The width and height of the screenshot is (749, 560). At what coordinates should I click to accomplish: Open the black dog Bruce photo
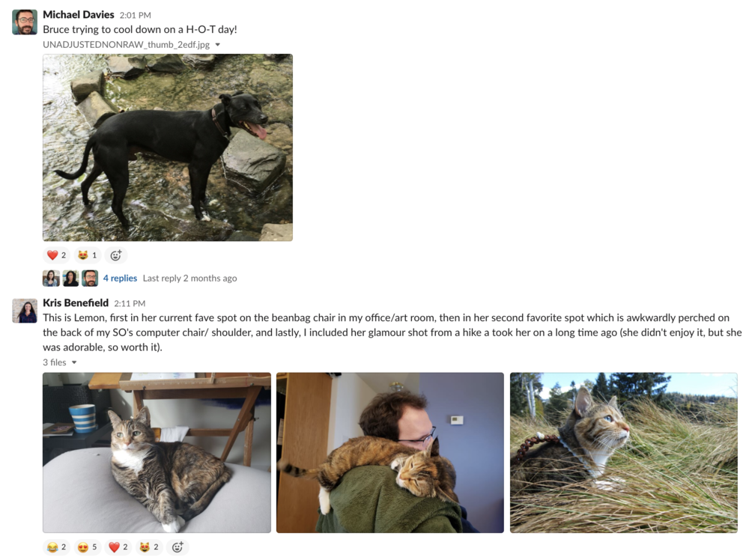(168, 147)
